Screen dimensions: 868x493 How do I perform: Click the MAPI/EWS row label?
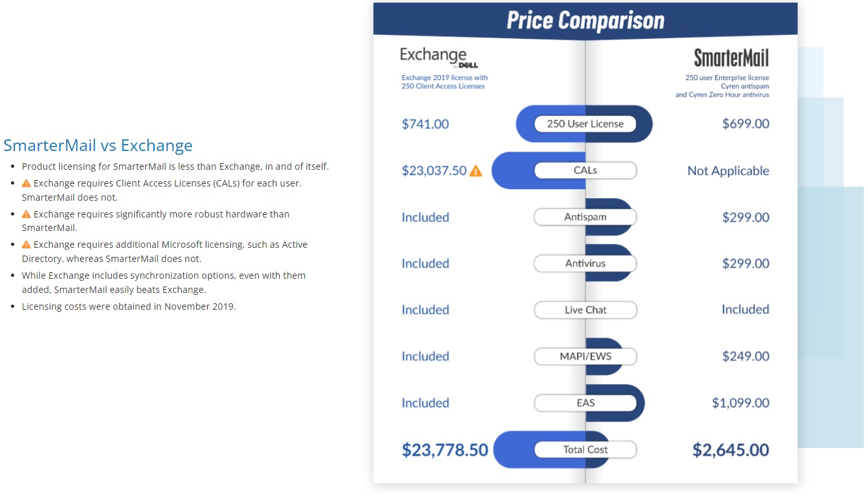586,356
